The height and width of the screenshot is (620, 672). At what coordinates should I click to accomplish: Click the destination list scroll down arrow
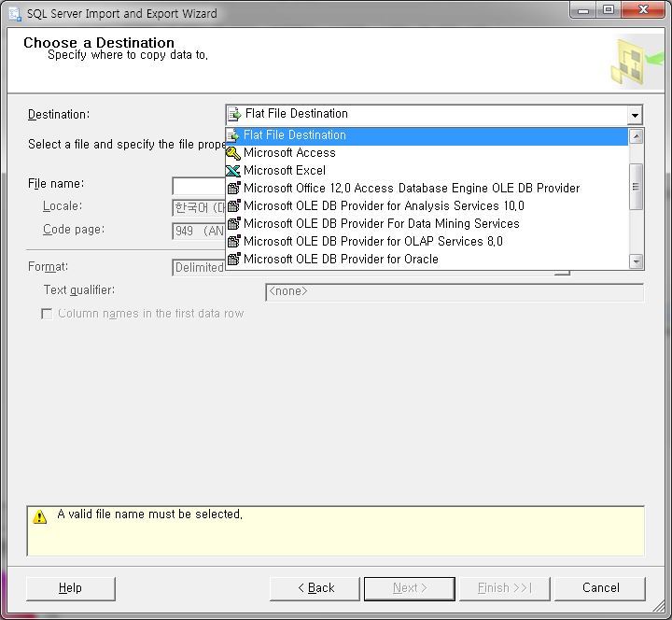(x=637, y=261)
